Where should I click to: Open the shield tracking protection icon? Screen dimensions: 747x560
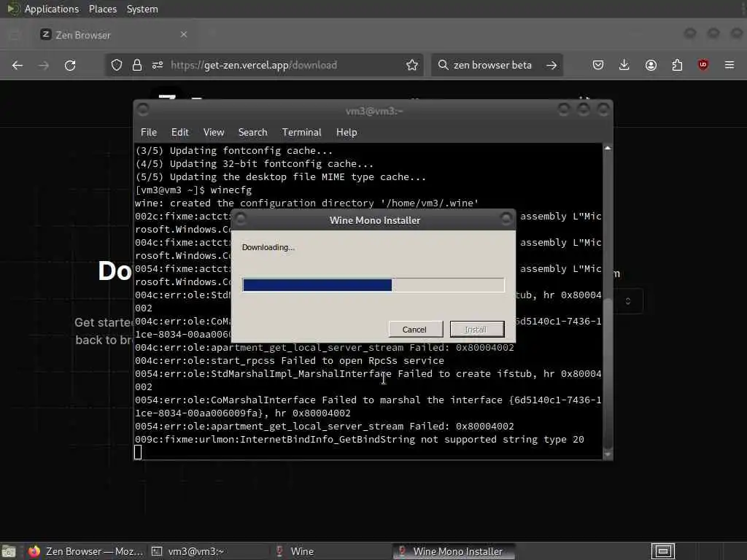click(117, 65)
